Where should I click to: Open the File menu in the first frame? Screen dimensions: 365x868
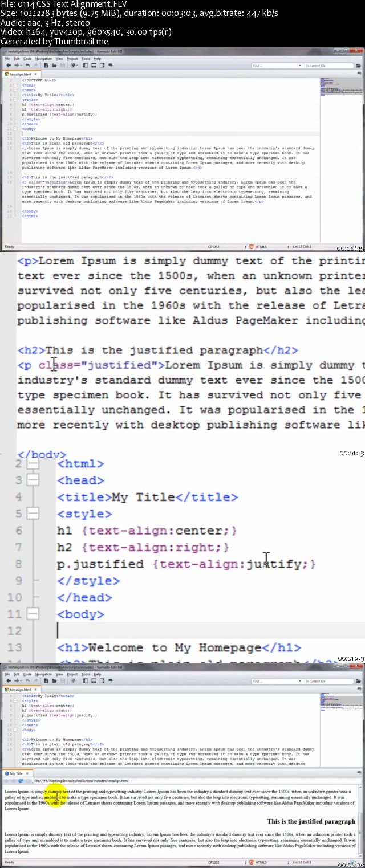point(7,59)
